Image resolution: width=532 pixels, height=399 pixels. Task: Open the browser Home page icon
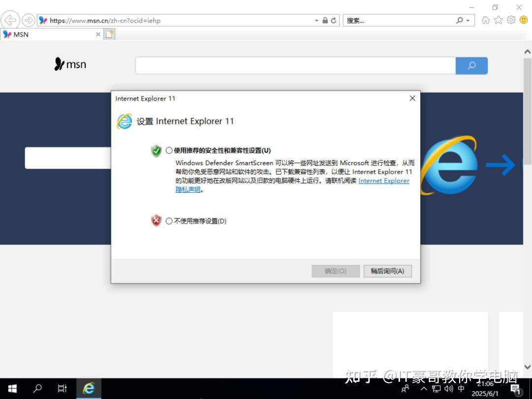point(486,20)
